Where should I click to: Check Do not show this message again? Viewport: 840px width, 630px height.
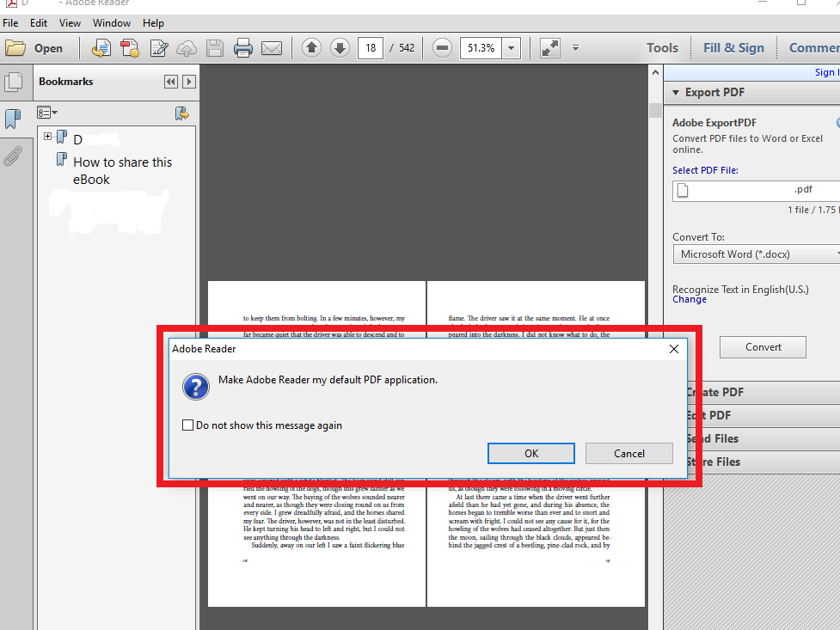click(187, 425)
